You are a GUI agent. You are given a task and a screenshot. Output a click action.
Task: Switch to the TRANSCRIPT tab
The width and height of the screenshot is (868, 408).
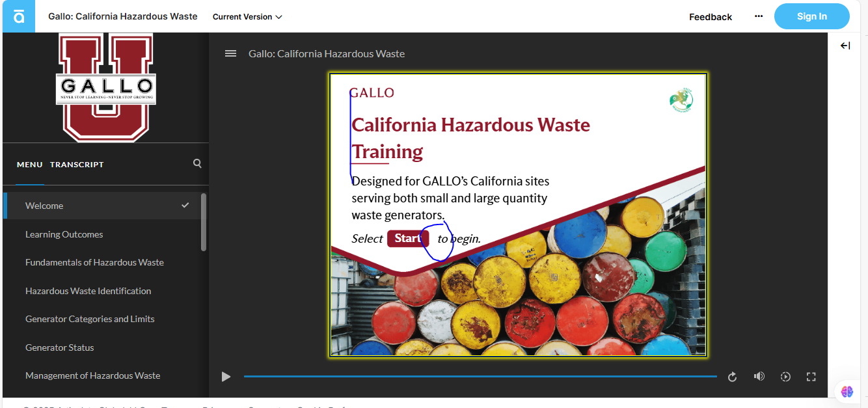[77, 165]
